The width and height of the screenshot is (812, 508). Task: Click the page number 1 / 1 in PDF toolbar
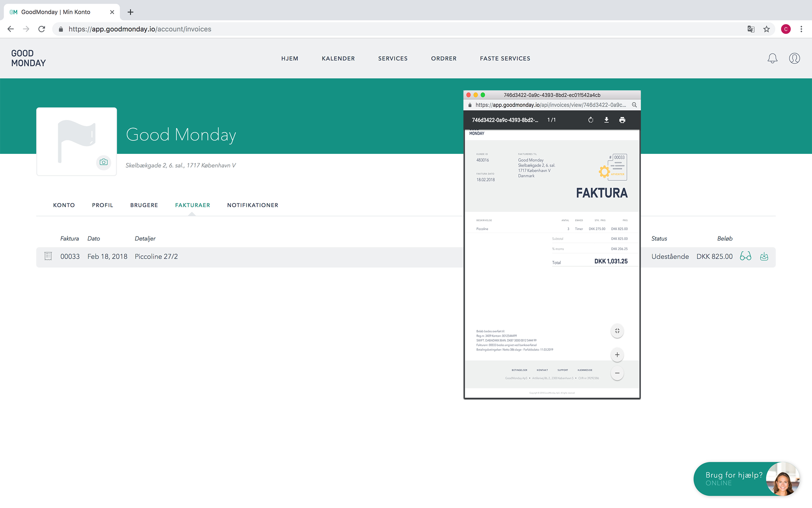point(551,120)
